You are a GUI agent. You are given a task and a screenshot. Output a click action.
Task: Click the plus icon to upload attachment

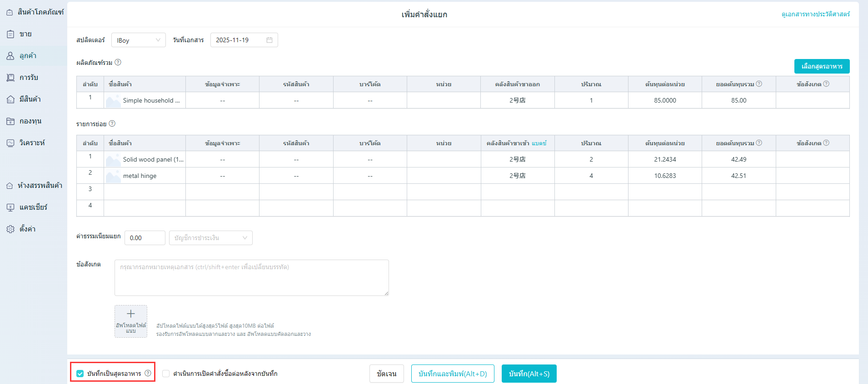click(x=131, y=314)
